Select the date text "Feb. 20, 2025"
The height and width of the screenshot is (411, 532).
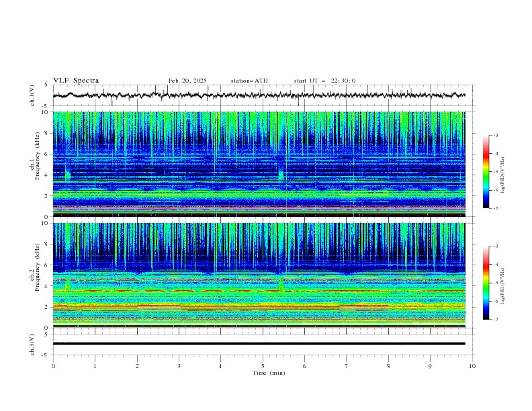click(187, 81)
